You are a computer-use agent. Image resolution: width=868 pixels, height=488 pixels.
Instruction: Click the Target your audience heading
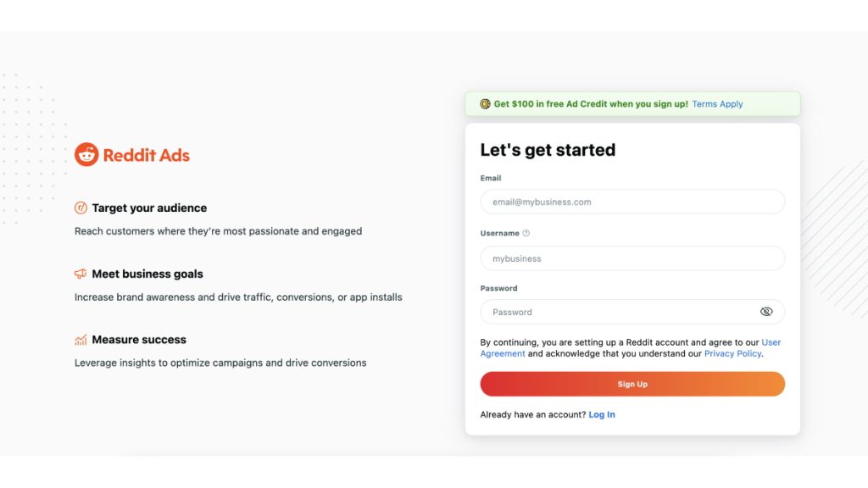point(149,208)
